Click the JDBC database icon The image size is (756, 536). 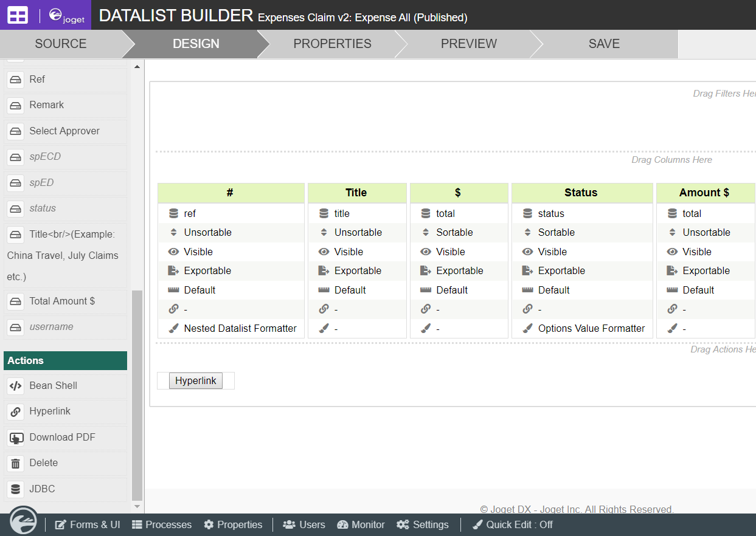[16, 489]
